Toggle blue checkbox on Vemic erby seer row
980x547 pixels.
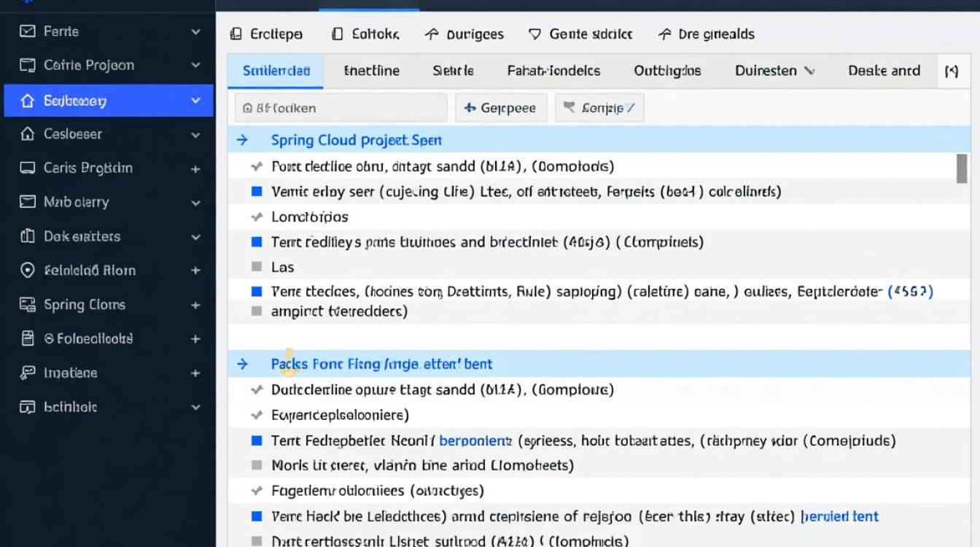coord(256,191)
